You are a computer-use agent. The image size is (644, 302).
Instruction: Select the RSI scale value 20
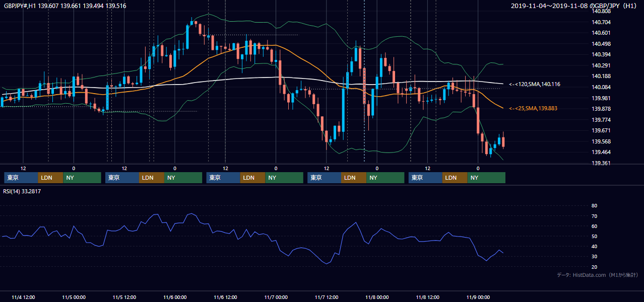coord(595,267)
